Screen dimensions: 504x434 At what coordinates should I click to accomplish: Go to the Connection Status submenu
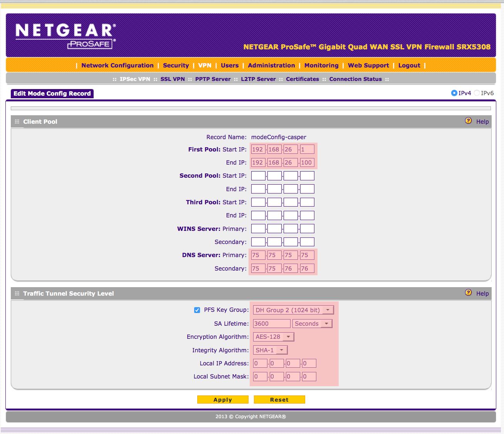pyautogui.click(x=355, y=79)
